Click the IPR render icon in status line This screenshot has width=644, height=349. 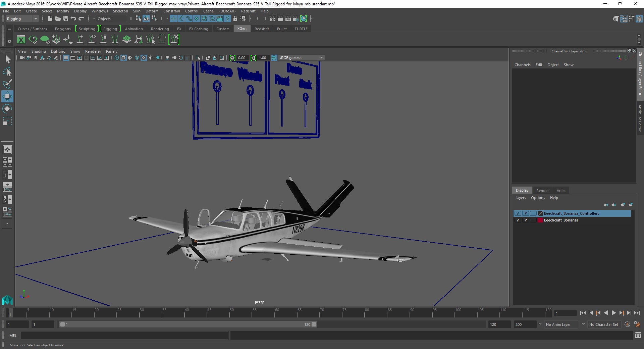(288, 19)
